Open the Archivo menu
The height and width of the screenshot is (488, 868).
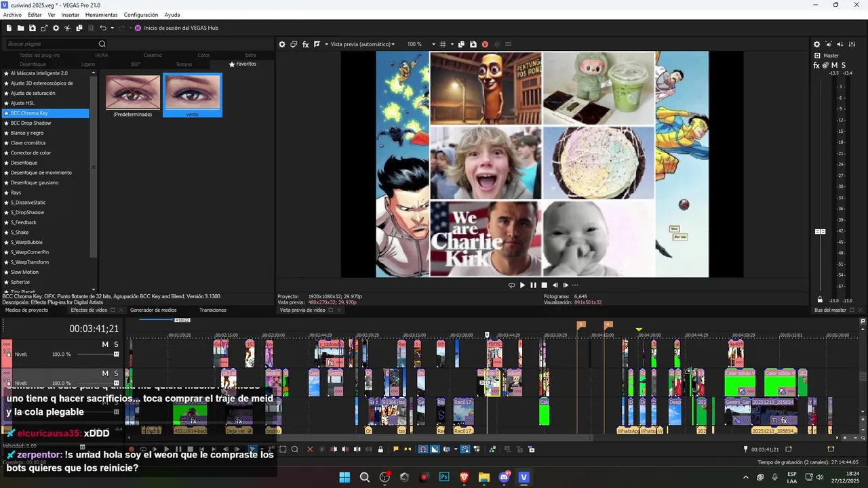click(x=12, y=15)
